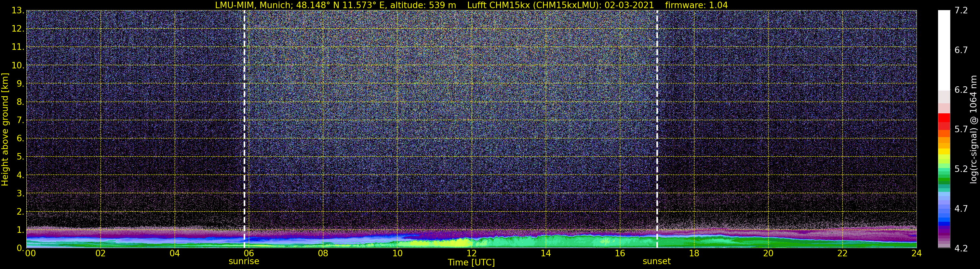The image size is (980, 269).
Task: Click the height axis tick label '11.'
Action: (x=18, y=47)
